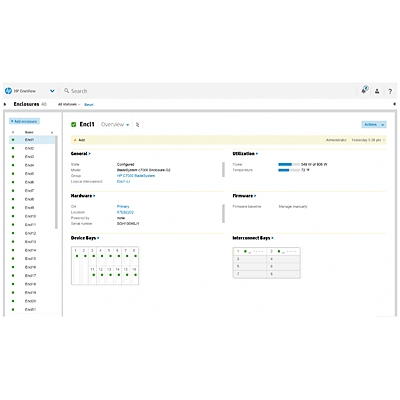Open the Actions dropdown menu
The width and height of the screenshot is (400, 400).
pyautogui.click(x=374, y=124)
